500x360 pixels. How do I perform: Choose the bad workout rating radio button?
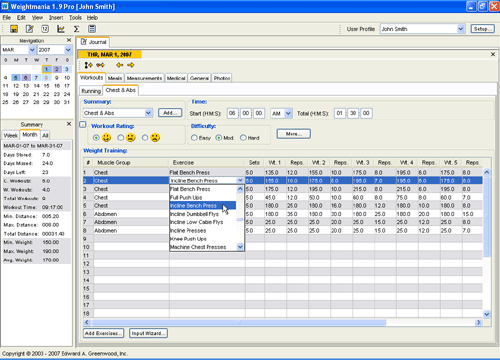coord(145,138)
